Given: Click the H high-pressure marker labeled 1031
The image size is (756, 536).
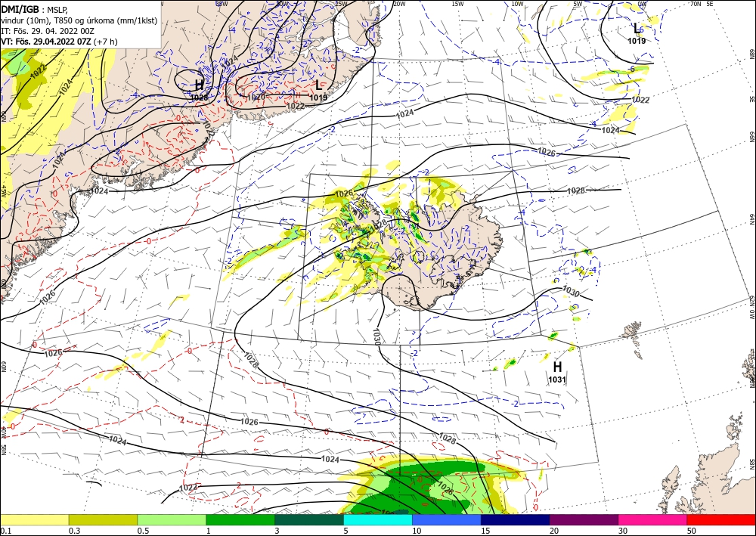Looking at the screenshot, I should point(557,367).
